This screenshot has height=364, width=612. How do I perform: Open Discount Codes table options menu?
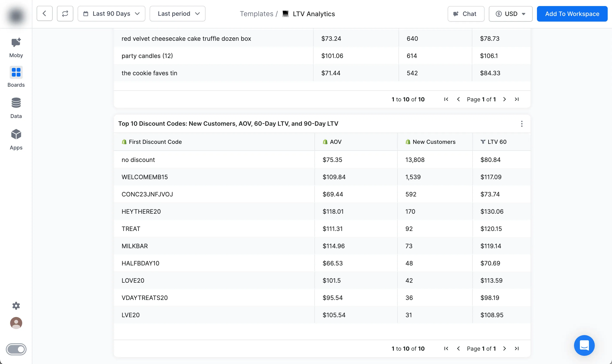pos(522,124)
